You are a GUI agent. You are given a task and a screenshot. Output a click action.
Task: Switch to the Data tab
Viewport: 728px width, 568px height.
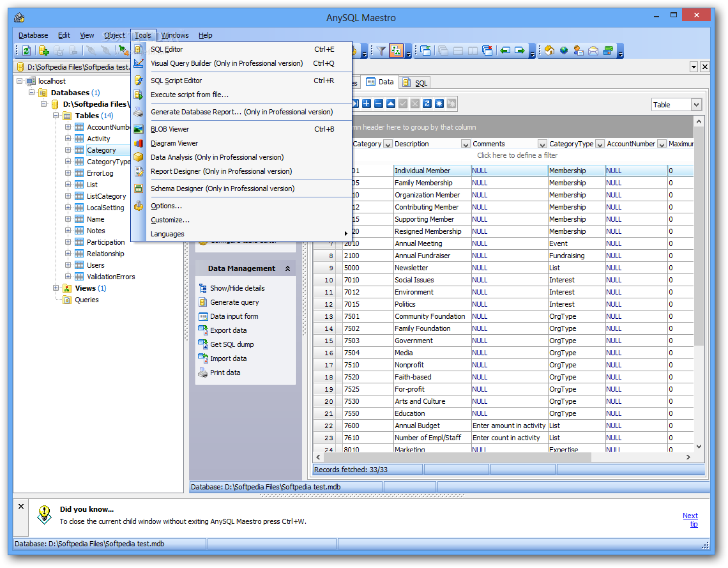pos(380,82)
